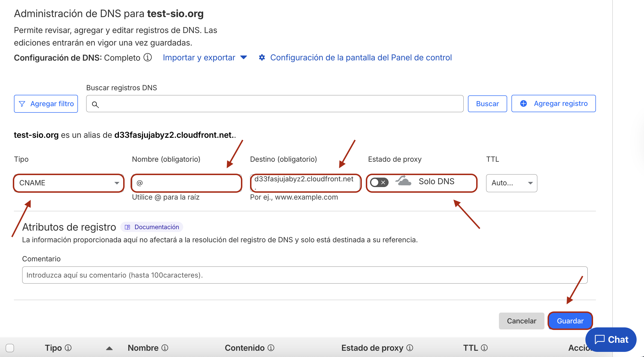Open the TTL Auto dropdown
The image size is (644, 357).
point(511,183)
